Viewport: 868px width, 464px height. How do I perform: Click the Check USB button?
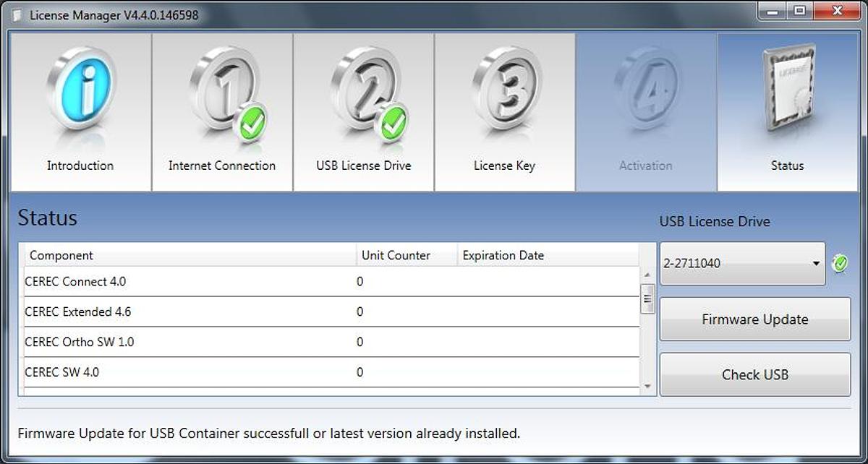tap(755, 374)
